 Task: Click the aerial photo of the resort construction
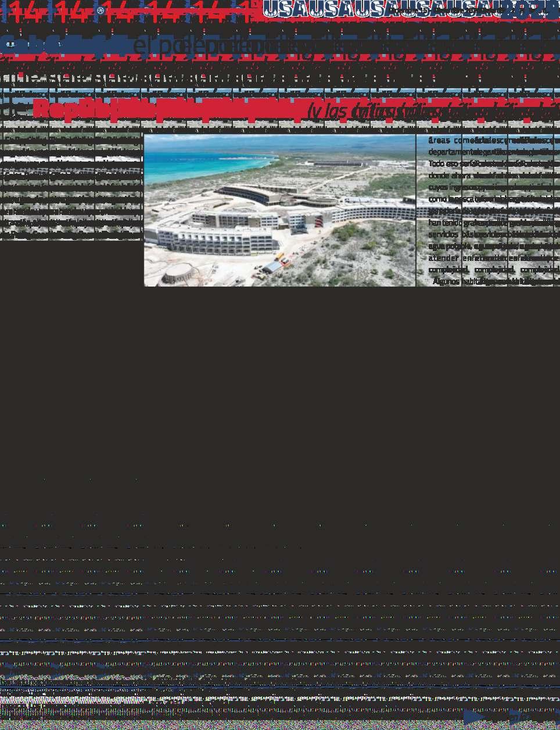tap(280, 211)
